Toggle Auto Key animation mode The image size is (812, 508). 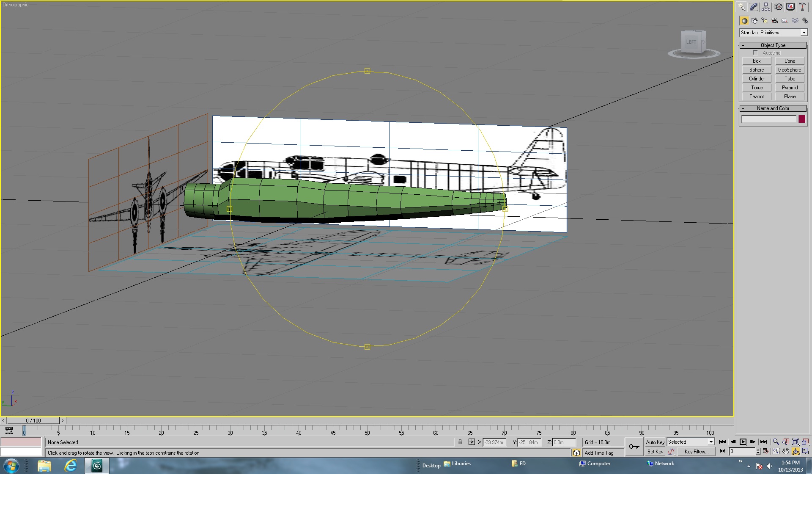[x=655, y=442]
